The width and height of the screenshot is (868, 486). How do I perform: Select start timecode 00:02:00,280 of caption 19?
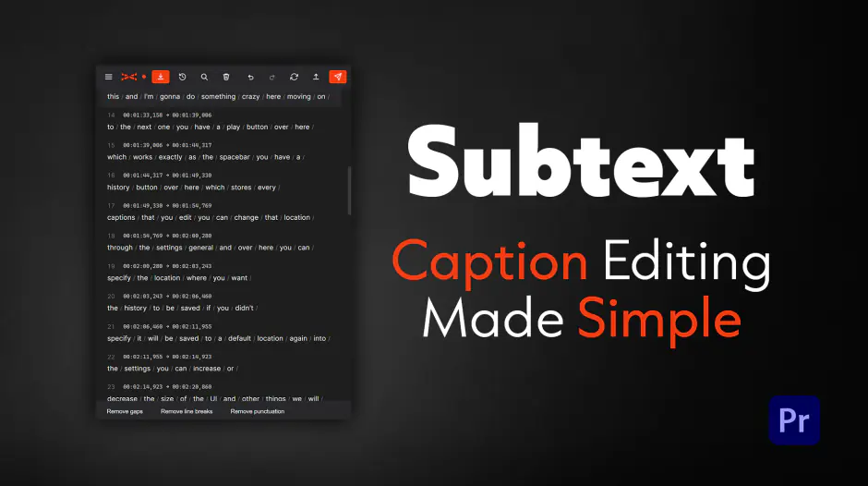pos(143,266)
